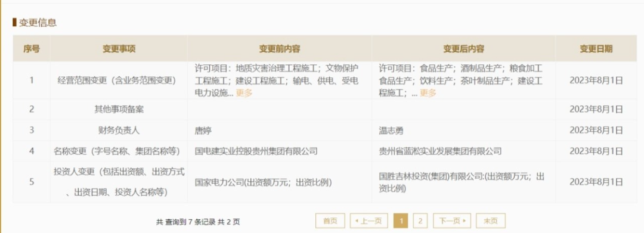Click the 变更信息 section heading
The width and height of the screenshot is (644, 233).
[x=38, y=23]
